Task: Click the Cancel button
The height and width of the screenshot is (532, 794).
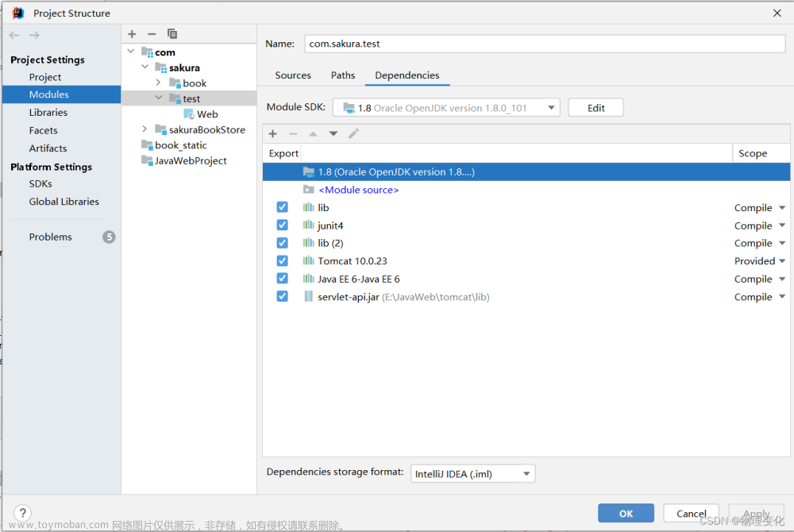Action: pos(692,513)
